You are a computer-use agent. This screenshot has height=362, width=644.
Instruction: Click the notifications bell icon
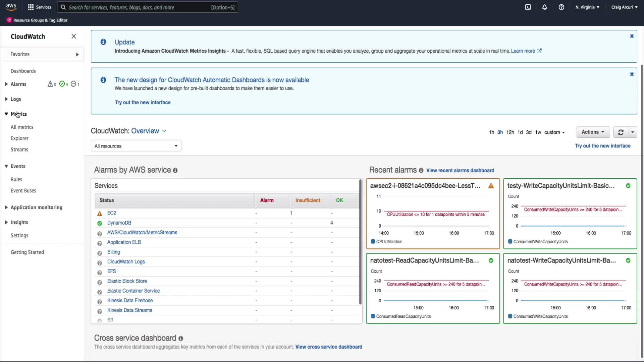(545, 7)
